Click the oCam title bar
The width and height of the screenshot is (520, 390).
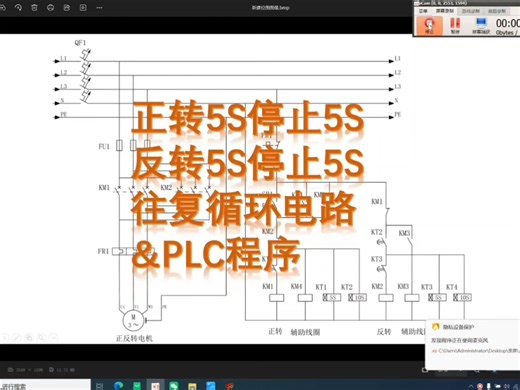pyautogui.click(x=467, y=3)
